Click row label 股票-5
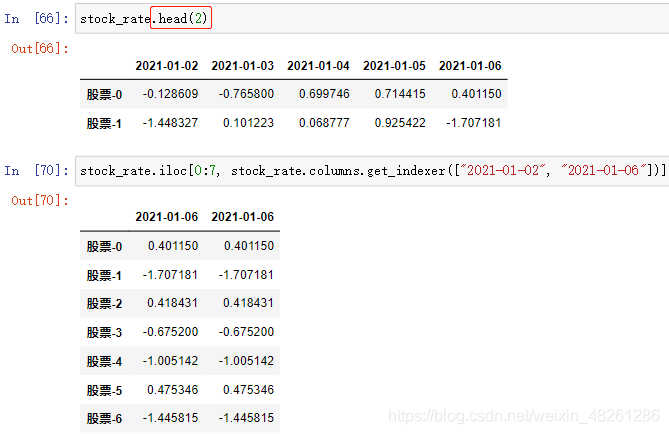This screenshot has height=434, width=669. (x=105, y=390)
